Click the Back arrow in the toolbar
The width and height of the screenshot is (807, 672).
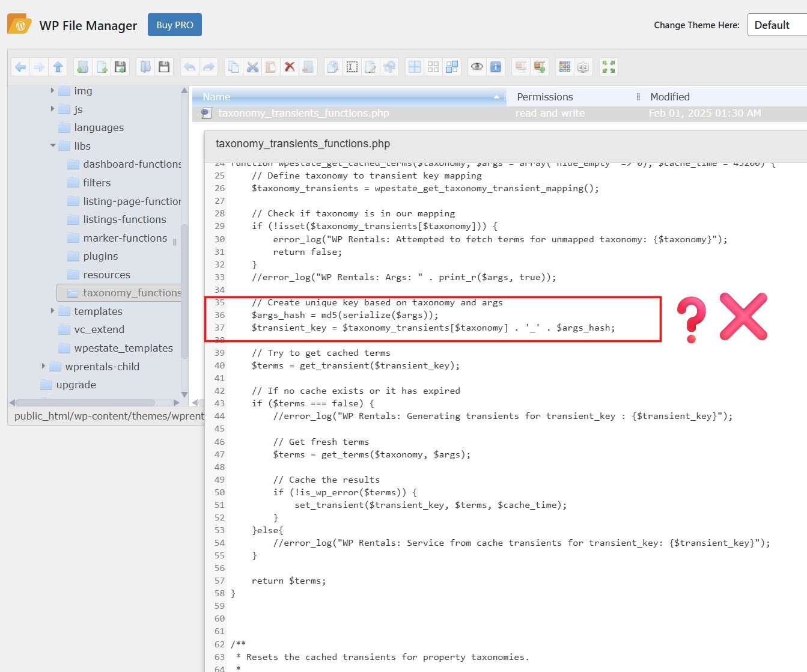click(x=20, y=67)
